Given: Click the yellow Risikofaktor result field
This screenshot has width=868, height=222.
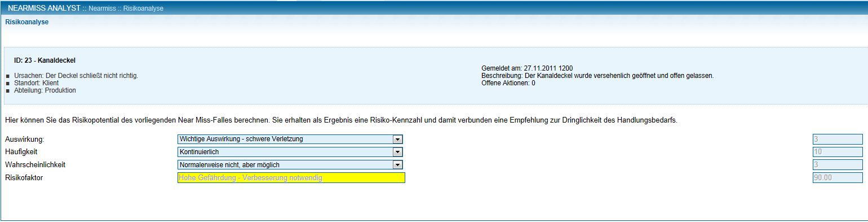Looking at the screenshot, I should click(x=291, y=177).
